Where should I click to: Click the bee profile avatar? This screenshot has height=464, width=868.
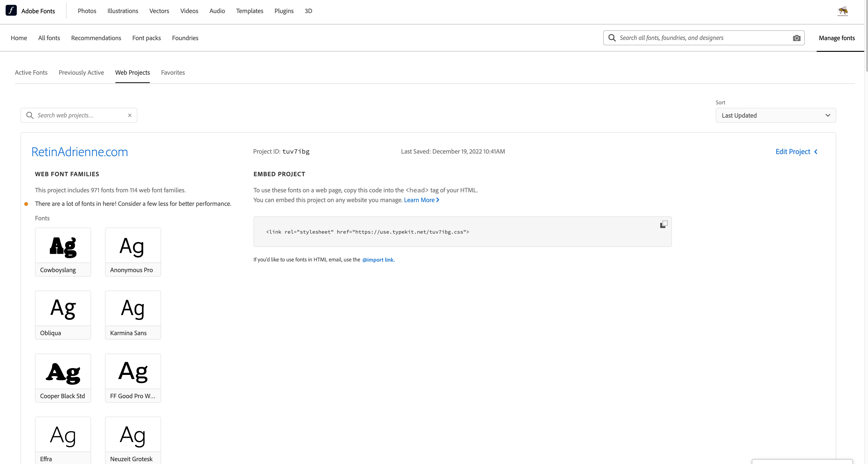[843, 11]
